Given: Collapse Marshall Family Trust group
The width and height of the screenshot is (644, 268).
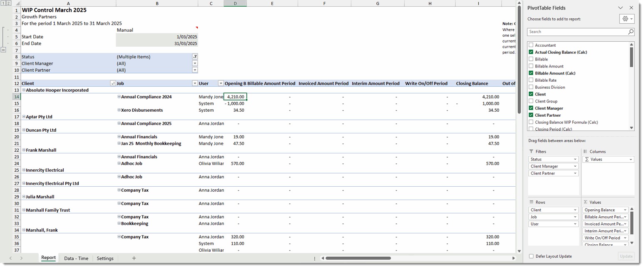Looking at the screenshot, I should coord(24,210).
